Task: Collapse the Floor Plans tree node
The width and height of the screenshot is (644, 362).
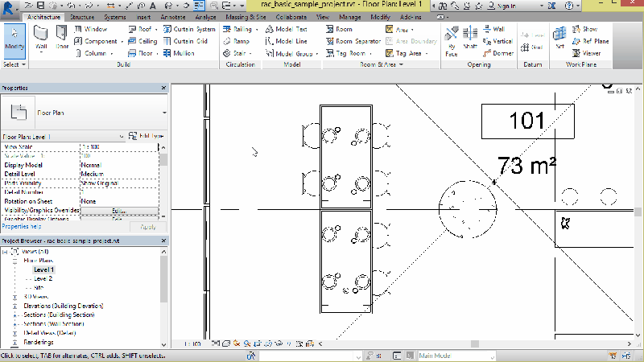Action: coord(15,261)
